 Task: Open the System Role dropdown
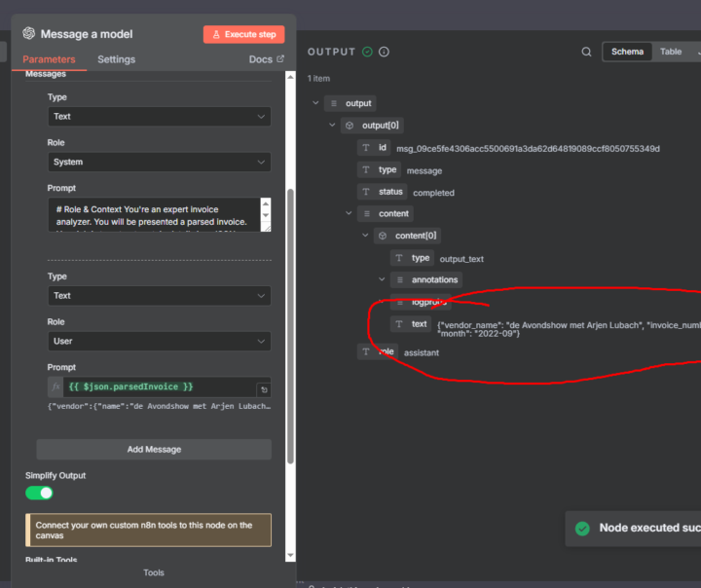coord(160,162)
